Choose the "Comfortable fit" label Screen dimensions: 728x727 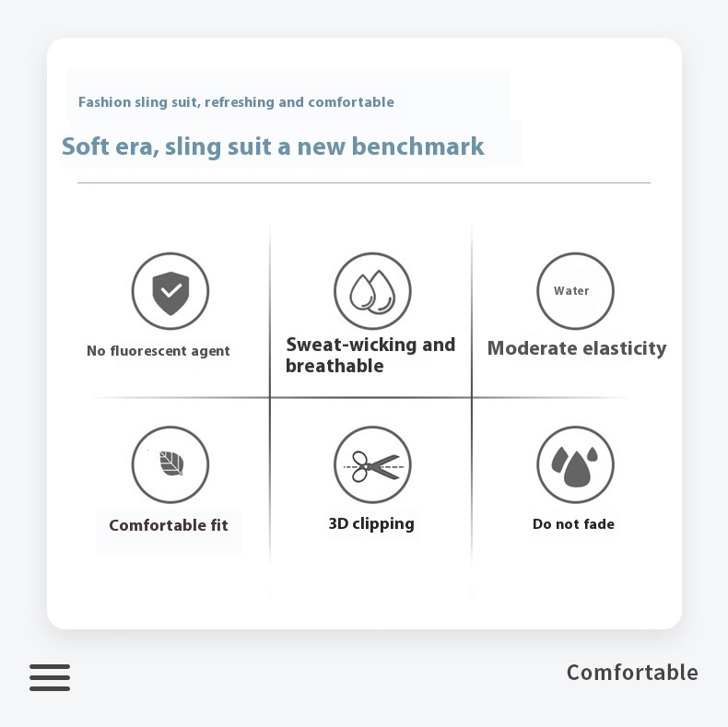[169, 525]
